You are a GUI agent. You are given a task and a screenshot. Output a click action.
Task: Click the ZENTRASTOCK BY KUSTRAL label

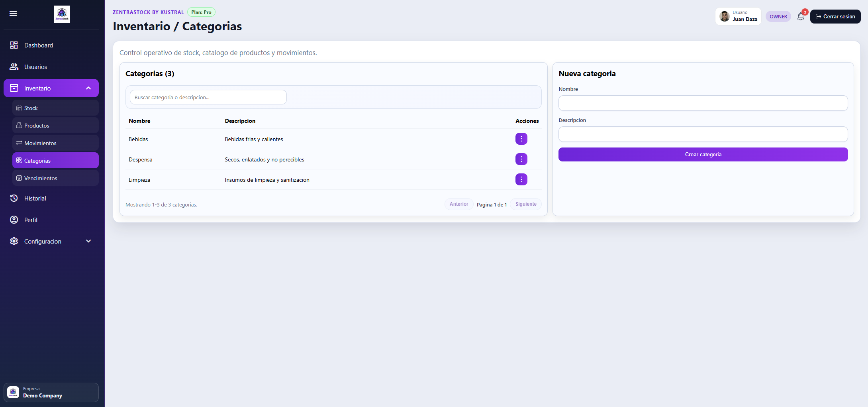tap(148, 12)
